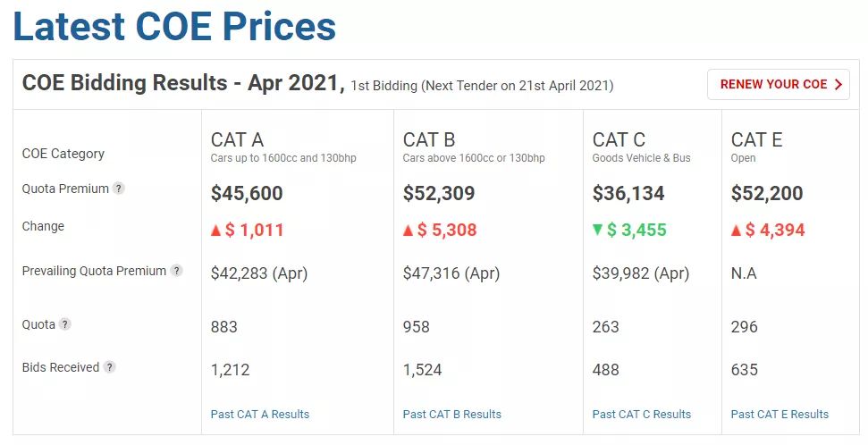Click CAT C green down-arrow change indicator
The width and height of the screenshot is (868, 445).
[597, 231]
